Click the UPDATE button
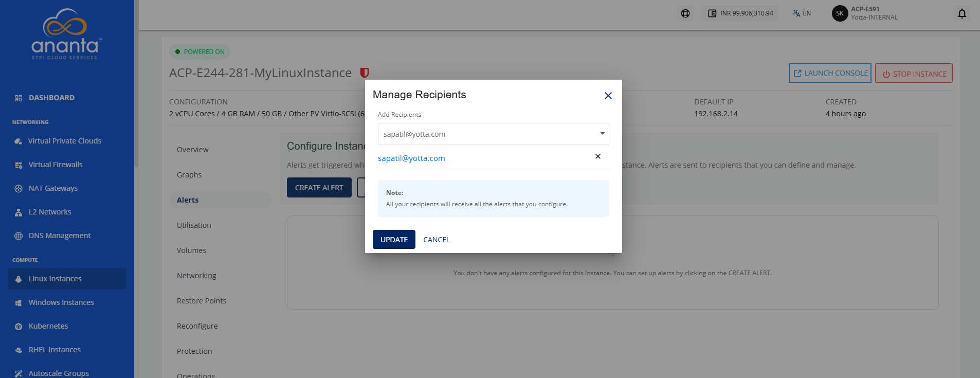This screenshot has width=980, height=378. (394, 240)
